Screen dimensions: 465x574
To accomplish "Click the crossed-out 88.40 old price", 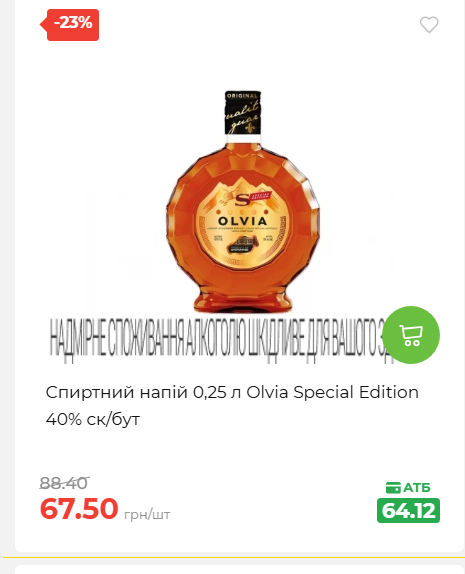I will [x=64, y=483].
